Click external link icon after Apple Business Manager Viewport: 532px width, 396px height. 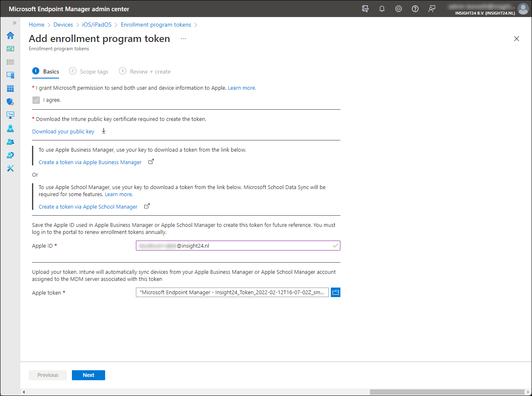(x=151, y=162)
